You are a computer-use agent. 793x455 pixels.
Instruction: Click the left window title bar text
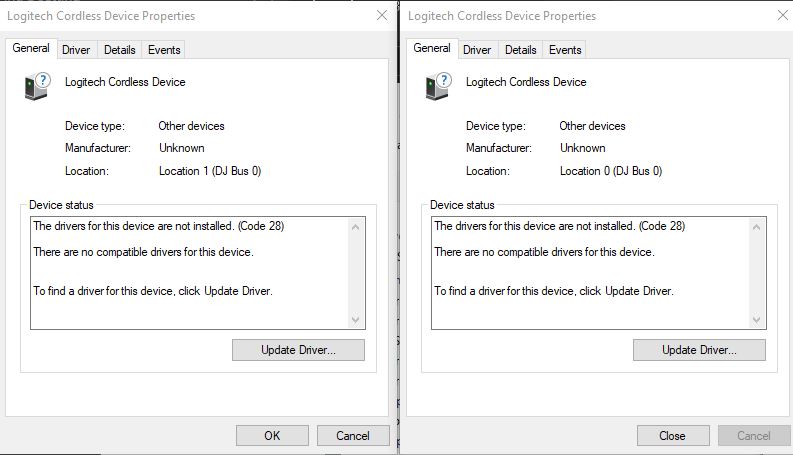pos(101,16)
